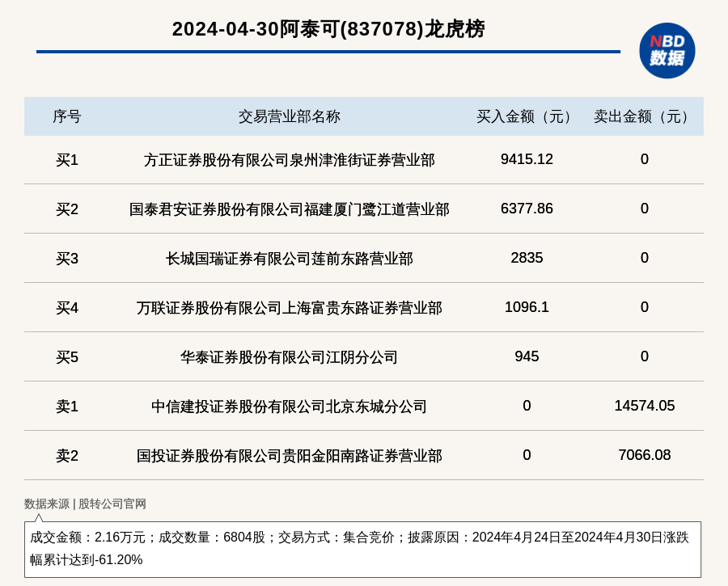Click the sell amount 0 in 买3 row

coord(645,258)
